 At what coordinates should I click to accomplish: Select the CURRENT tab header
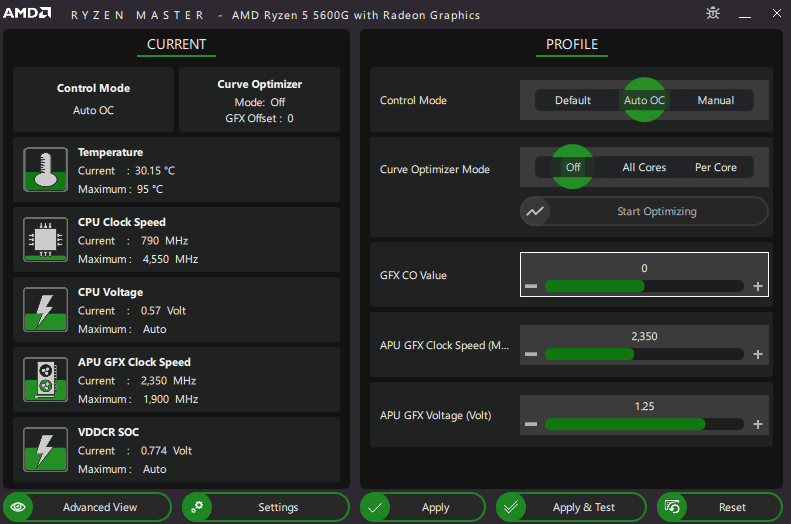click(177, 44)
